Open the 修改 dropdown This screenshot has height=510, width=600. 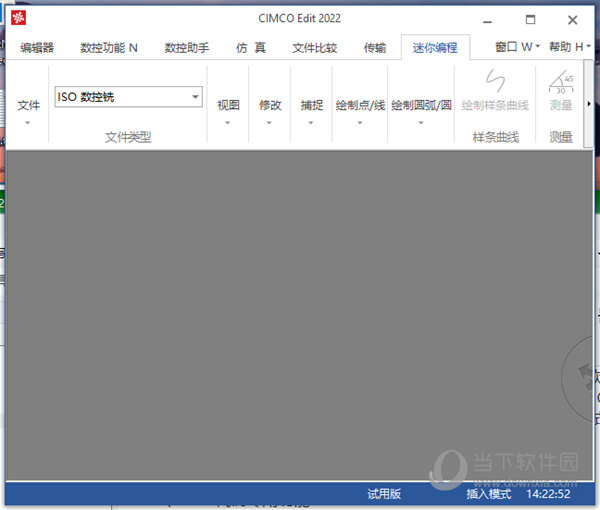point(270,110)
